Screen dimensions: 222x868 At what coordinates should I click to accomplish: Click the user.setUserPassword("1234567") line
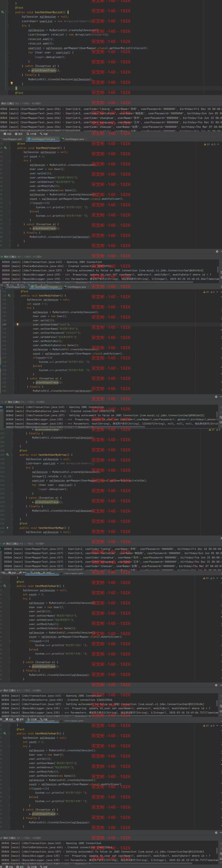tap(57, 333)
